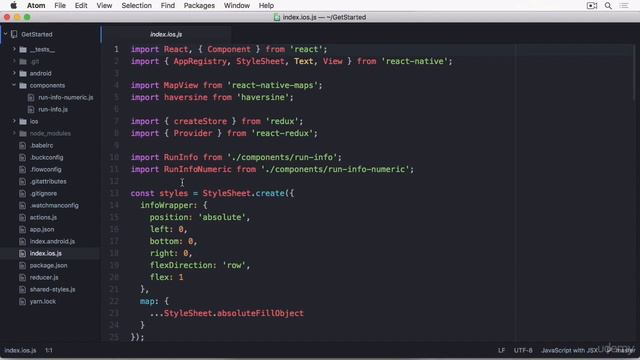Click the file icon beside run-info.js
This screenshot has height=360, width=640.
(x=31, y=110)
